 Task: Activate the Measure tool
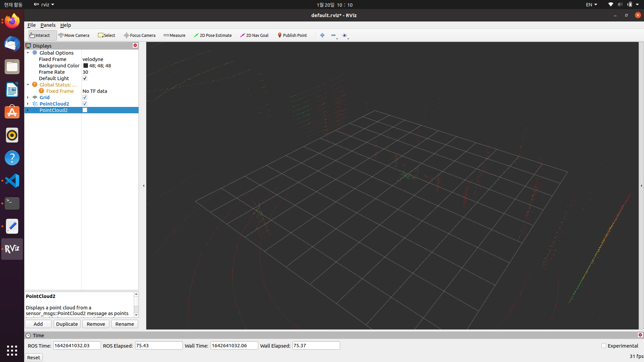point(174,35)
